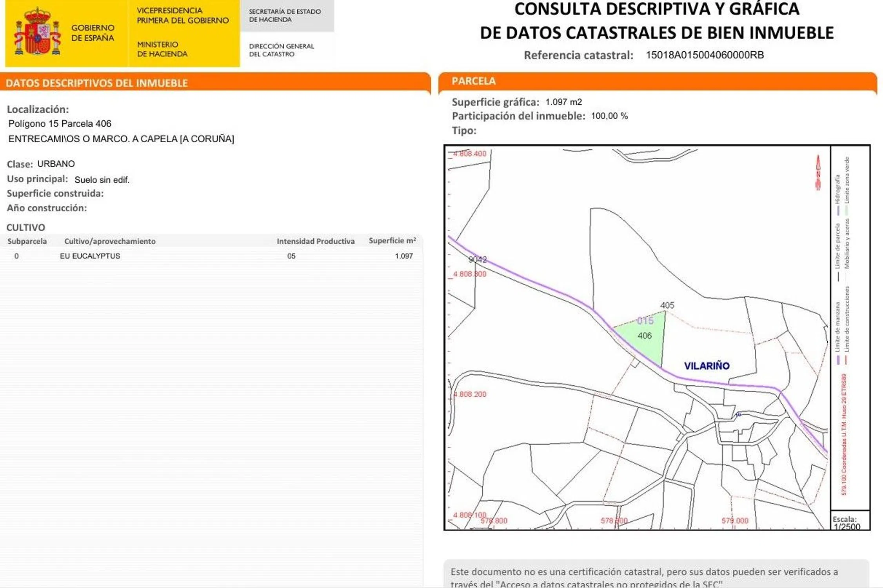Viewport: 883px width, 588px height.
Task: Click parcel label 405 on the map
Action: click(x=667, y=305)
